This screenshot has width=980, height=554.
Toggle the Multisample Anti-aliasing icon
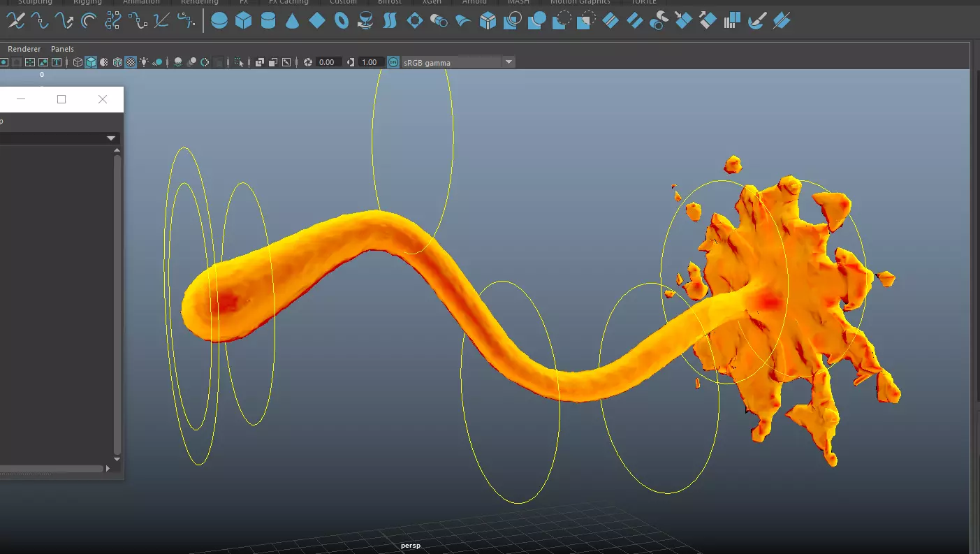point(205,62)
